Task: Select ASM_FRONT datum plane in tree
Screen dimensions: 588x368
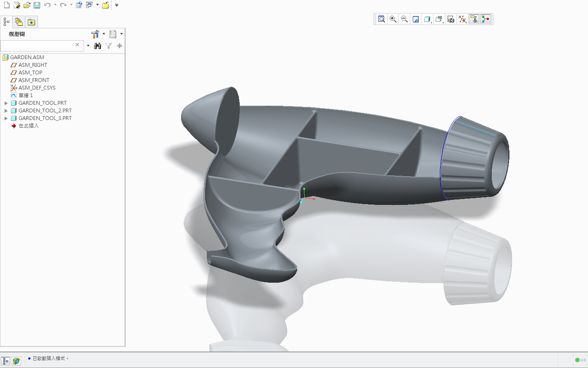Action: (x=34, y=80)
